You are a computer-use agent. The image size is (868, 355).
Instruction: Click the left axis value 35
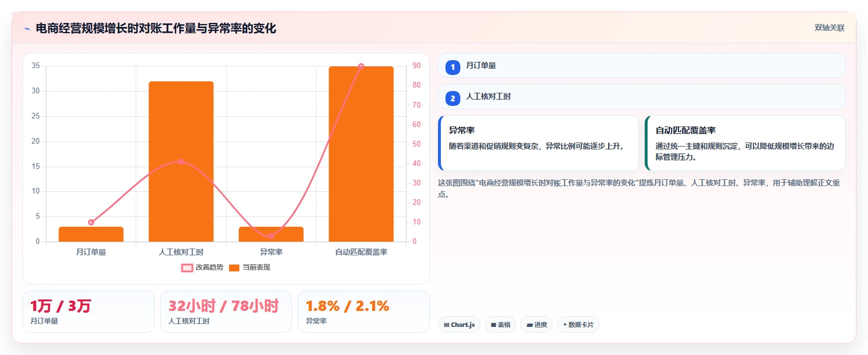(x=35, y=66)
